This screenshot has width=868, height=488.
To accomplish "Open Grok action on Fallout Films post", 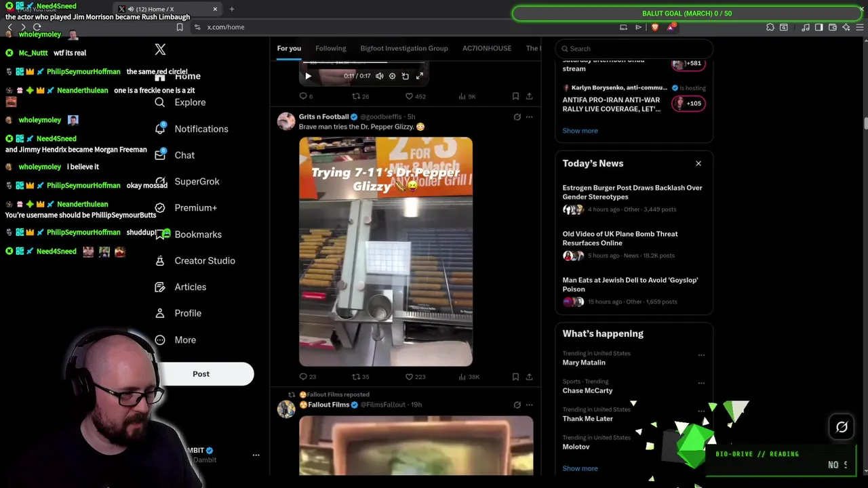I will coord(517,405).
